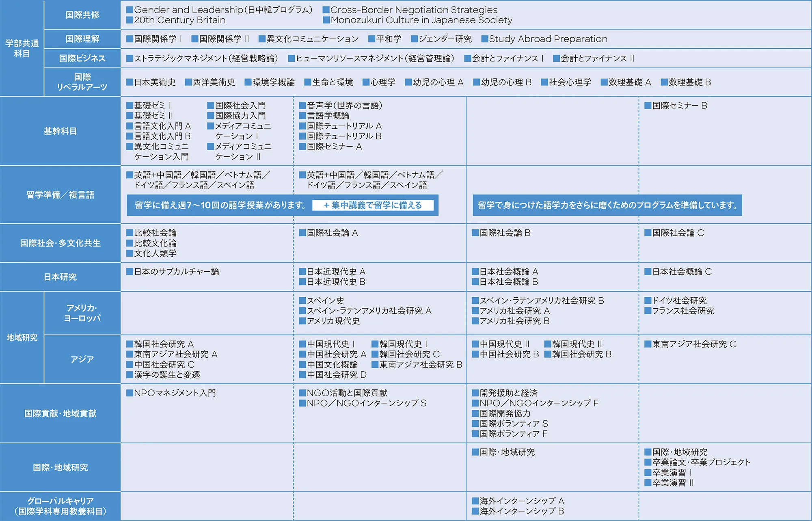The image size is (812, 521).
Task: Click the 国際共修 category header
Action: pyautogui.click(x=82, y=15)
